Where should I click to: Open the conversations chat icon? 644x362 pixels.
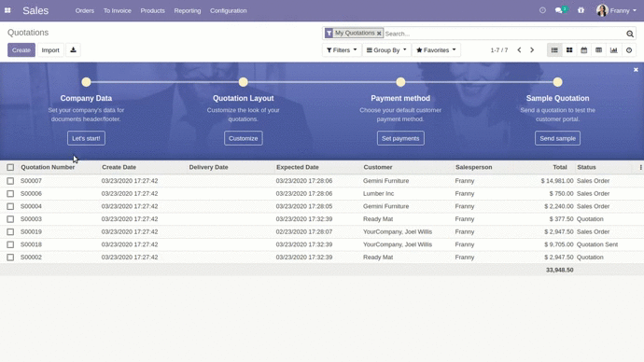[558, 10]
